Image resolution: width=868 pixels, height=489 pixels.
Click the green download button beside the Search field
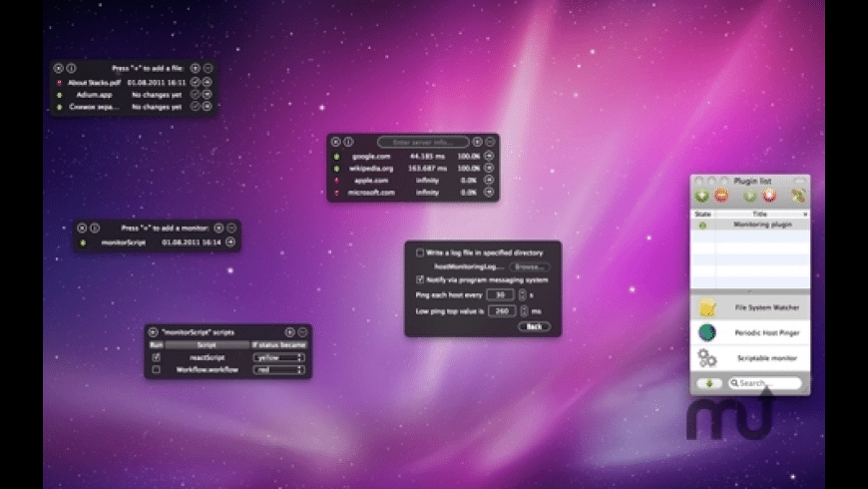coord(709,383)
